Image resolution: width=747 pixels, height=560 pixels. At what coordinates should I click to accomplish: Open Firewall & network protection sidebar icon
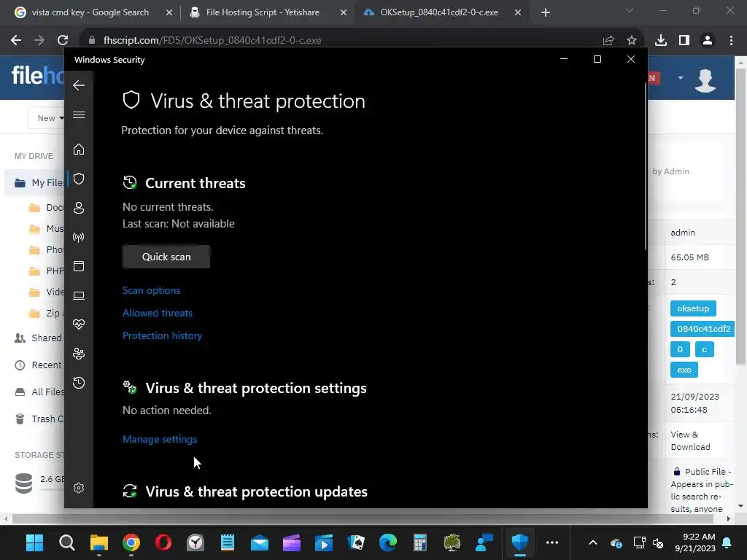click(79, 237)
